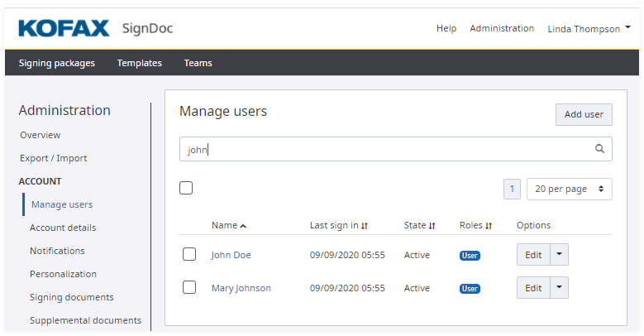Image resolution: width=644 pixels, height=336 pixels.
Task: Click the search magnifier icon
Action: pyautogui.click(x=600, y=150)
